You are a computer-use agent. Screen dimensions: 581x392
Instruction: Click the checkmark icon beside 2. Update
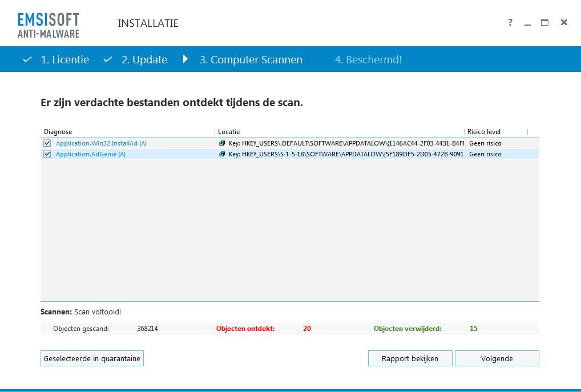pyautogui.click(x=107, y=60)
